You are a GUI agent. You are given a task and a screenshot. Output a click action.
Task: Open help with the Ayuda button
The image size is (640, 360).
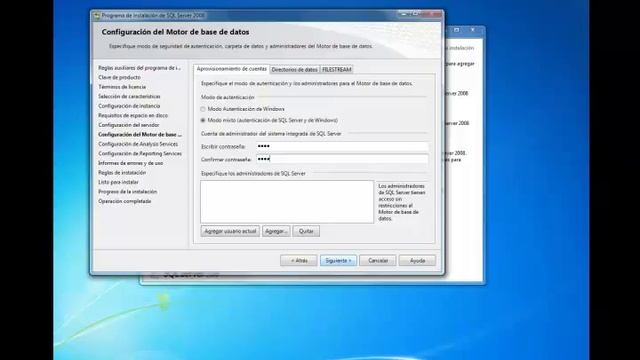tap(417, 260)
